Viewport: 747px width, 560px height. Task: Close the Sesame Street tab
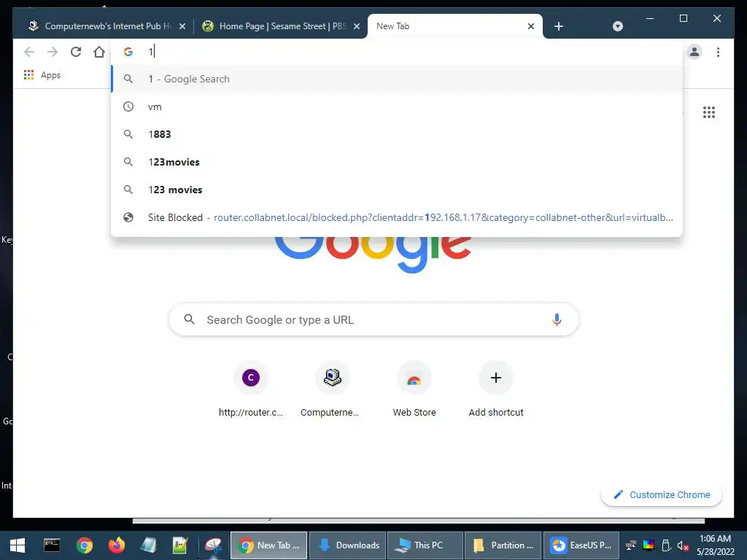[x=356, y=26]
